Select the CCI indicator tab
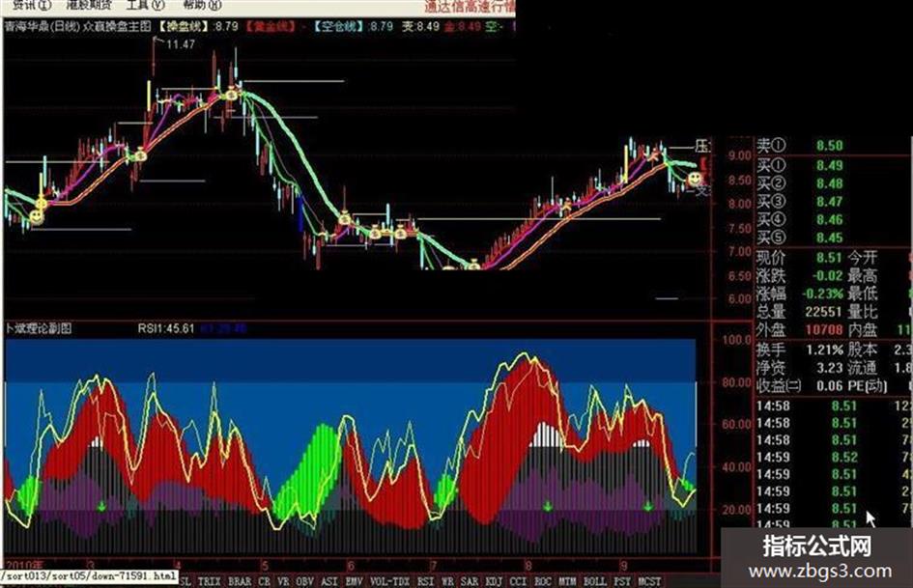This screenshot has height=588, width=913. 518,581
